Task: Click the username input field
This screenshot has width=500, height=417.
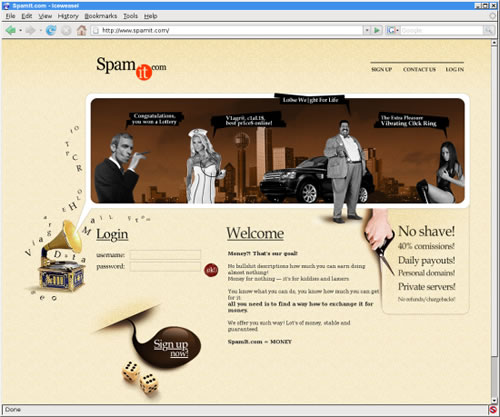Action: click(165, 255)
